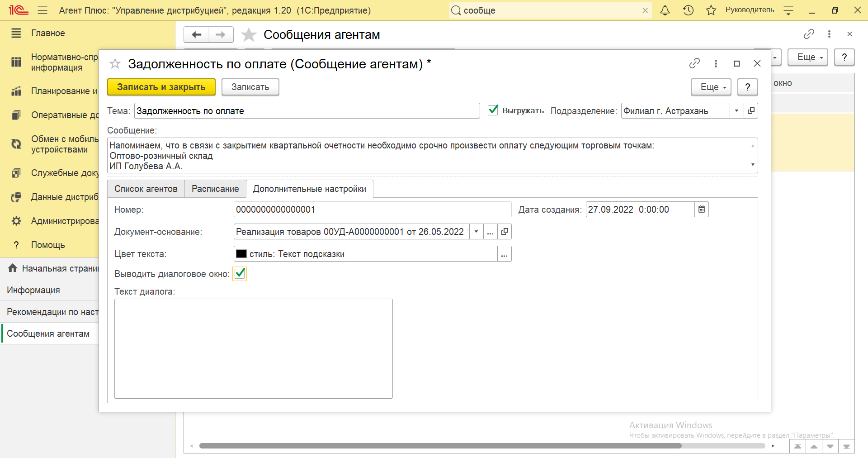Switch to Список агентов tab
Screen dimensions: 868x458
[x=146, y=189]
